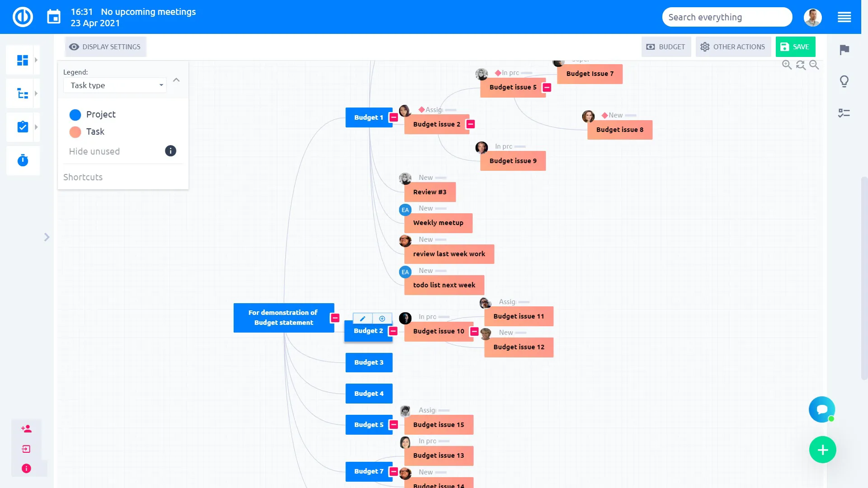This screenshot has width=868, height=488.
Task: Click the green Save button
Action: (795, 47)
